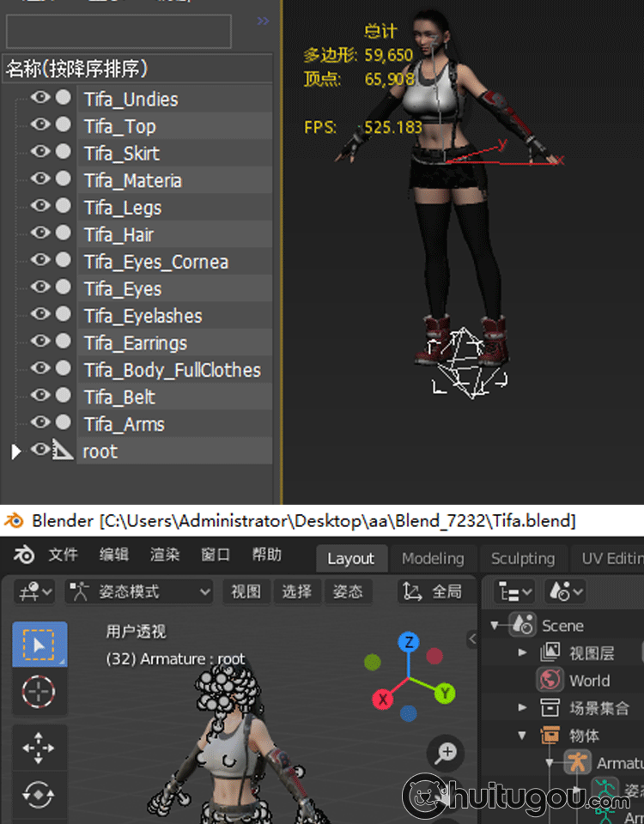Screen dimensions: 644x824
Task: Click the Blender logo menu icon
Action: point(24,555)
